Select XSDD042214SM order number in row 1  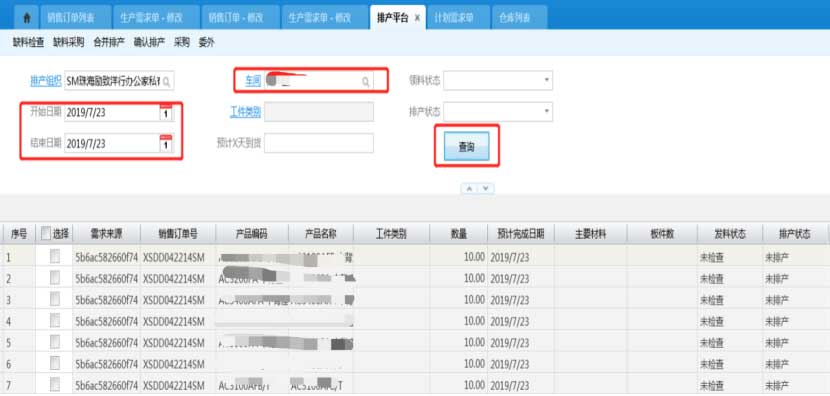click(174, 258)
